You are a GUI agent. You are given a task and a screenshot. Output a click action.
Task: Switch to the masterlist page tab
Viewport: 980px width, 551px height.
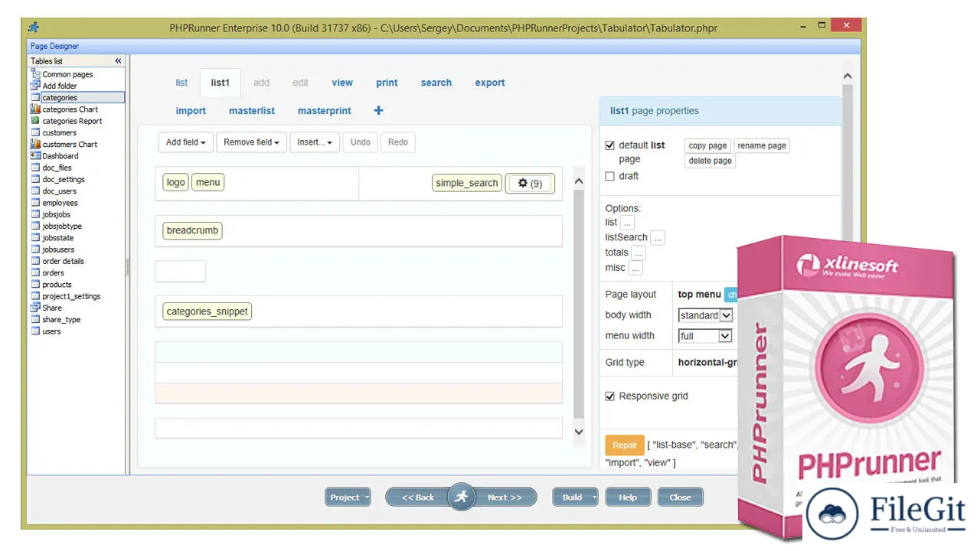(252, 111)
